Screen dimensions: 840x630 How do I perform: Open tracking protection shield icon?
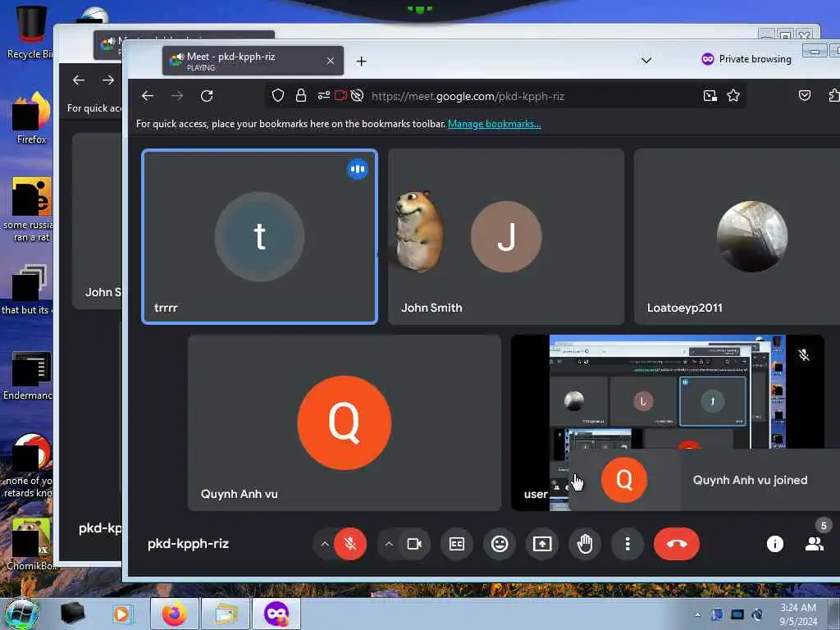(277, 95)
